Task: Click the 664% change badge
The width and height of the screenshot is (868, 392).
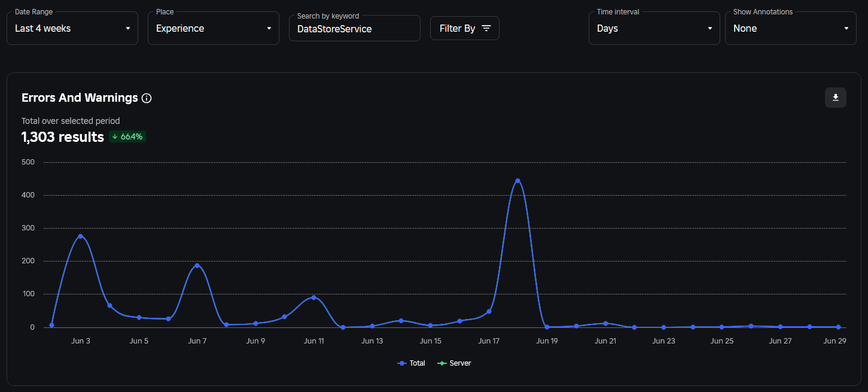Action: click(127, 136)
